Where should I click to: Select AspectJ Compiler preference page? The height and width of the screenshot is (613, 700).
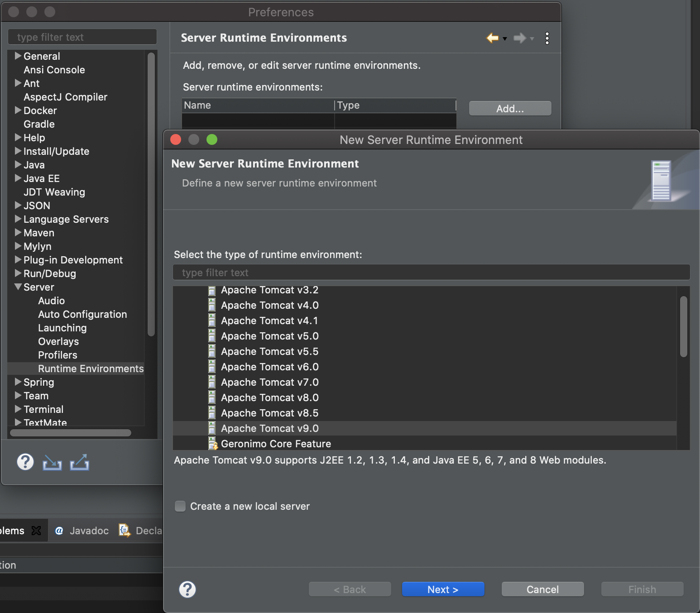tap(66, 97)
